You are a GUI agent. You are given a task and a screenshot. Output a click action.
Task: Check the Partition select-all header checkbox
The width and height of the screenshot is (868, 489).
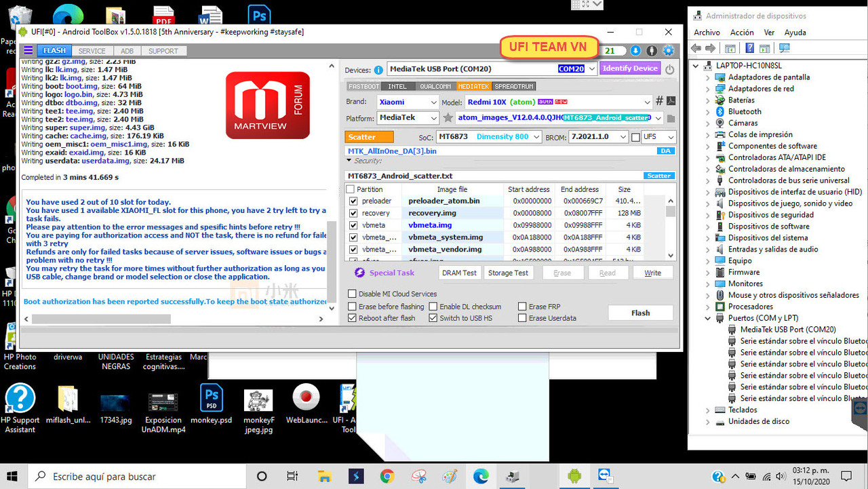(350, 189)
